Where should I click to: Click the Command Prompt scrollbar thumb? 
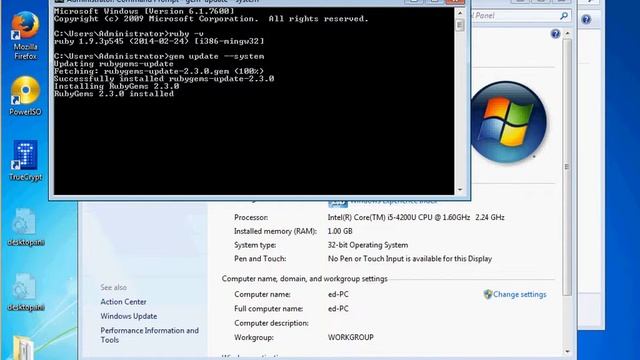460,25
